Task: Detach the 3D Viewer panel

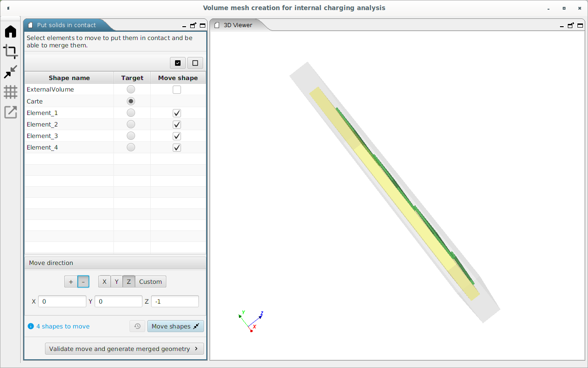Action: 571,25
